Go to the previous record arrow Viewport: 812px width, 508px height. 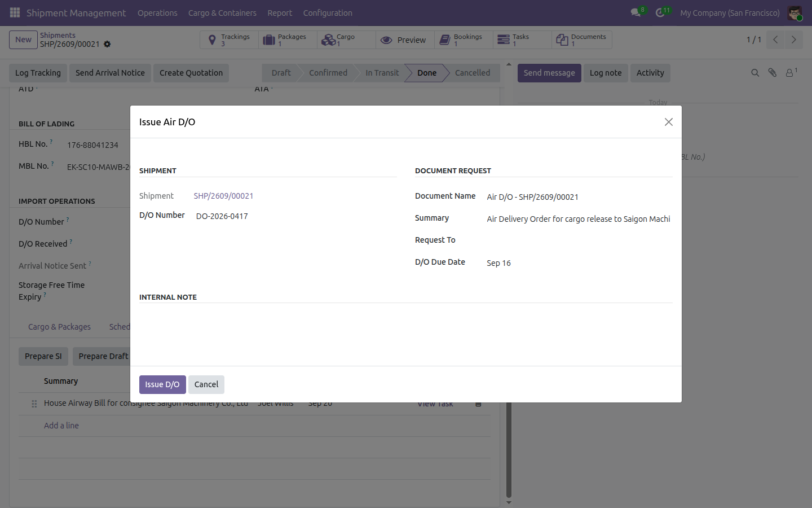tap(775, 40)
